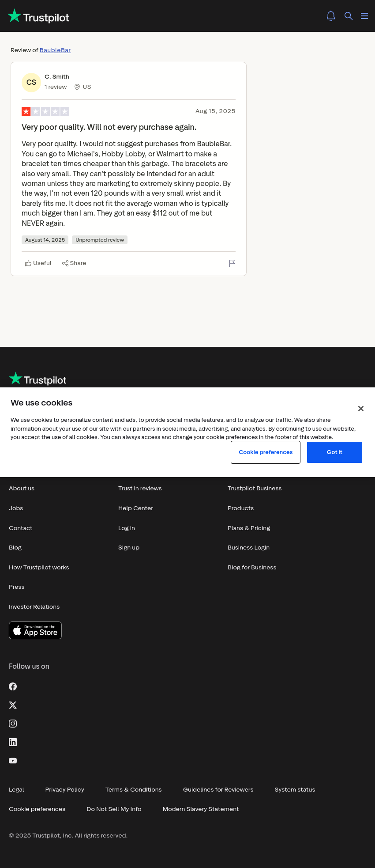This screenshot has height=868, width=375.
Task: Open Blog for Business link
Action: [252, 567]
